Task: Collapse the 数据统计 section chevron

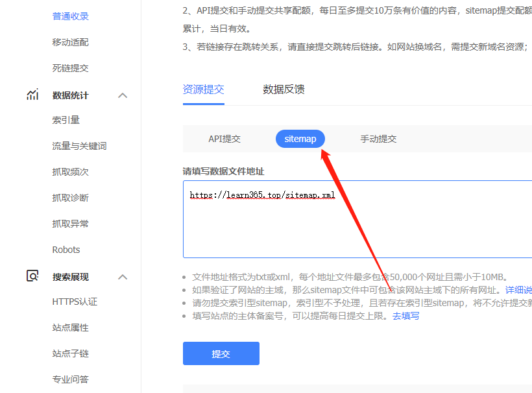Action: tap(123, 95)
